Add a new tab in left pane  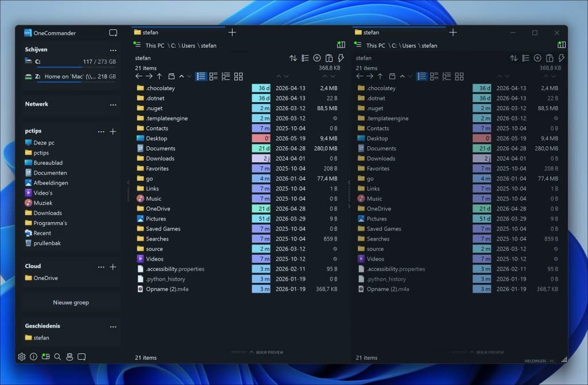coord(232,33)
